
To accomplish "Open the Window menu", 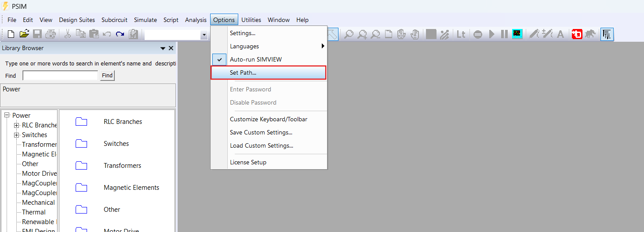I will pos(279,20).
